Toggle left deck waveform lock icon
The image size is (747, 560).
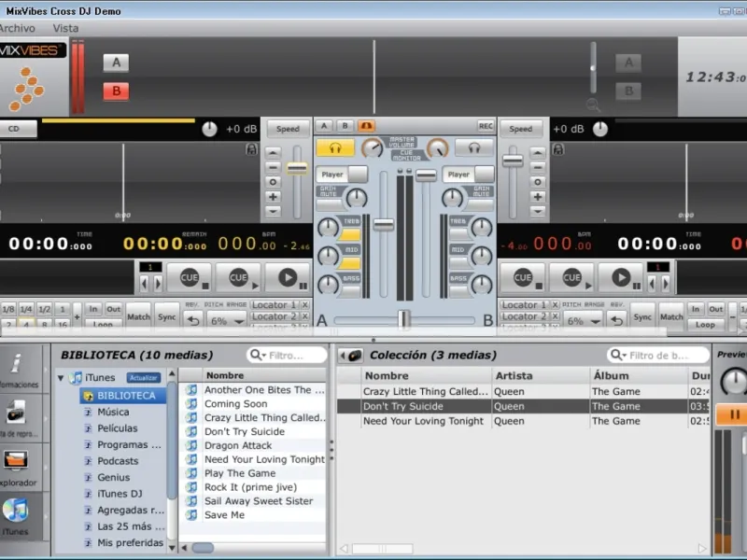point(251,149)
